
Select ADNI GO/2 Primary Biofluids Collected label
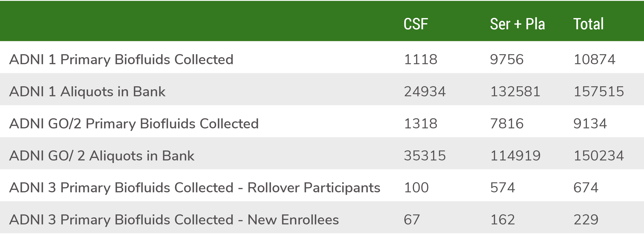pyautogui.click(x=134, y=124)
